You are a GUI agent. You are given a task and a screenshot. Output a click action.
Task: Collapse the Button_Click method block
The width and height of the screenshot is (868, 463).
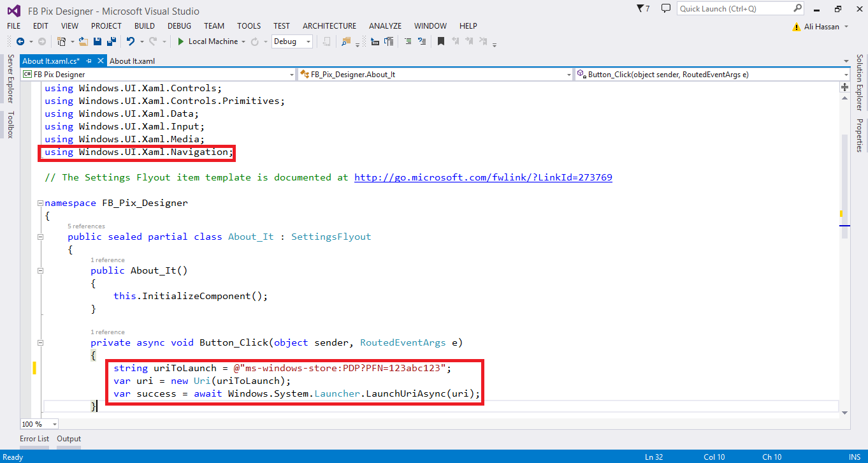pos(40,343)
